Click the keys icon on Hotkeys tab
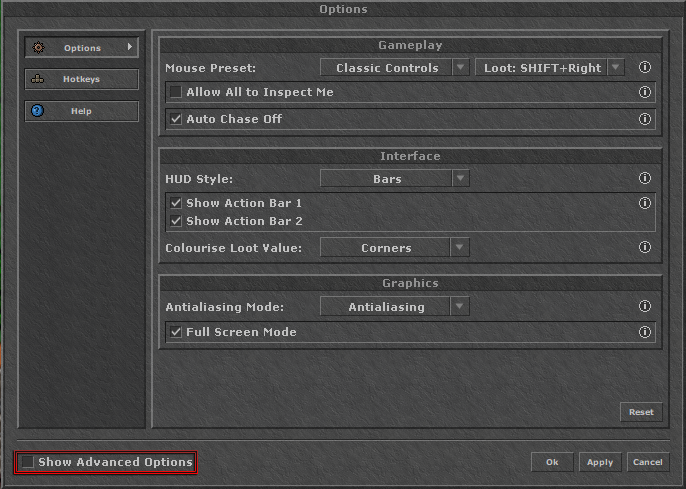 tap(38, 79)
